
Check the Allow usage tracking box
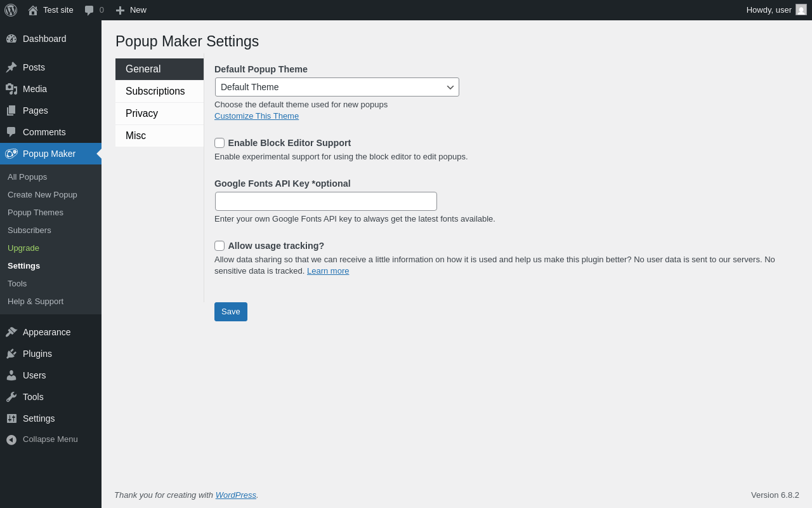coord(219,246)
